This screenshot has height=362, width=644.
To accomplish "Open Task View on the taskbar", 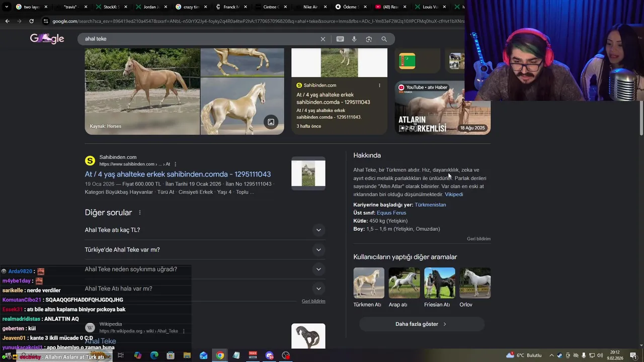I will pyautogui.click(x=121, y=355).
